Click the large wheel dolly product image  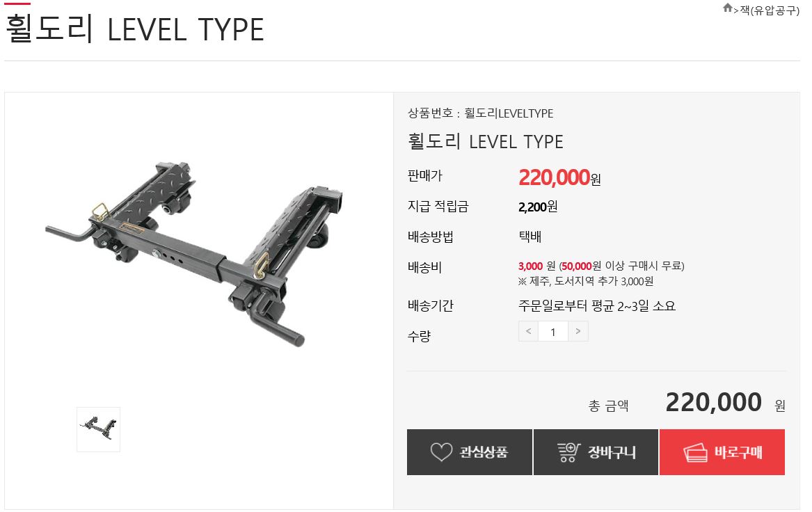[x=194, y=254]
